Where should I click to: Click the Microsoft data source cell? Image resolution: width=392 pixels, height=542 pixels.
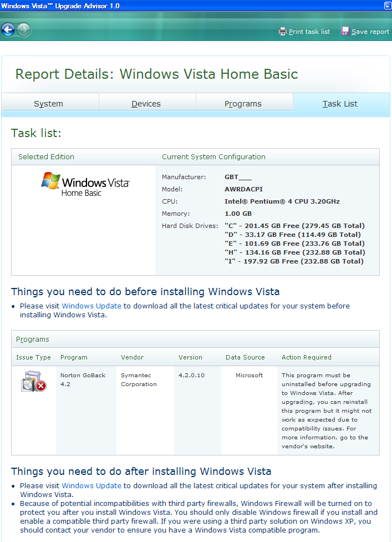pyautogui.click(x=249, y=376)
